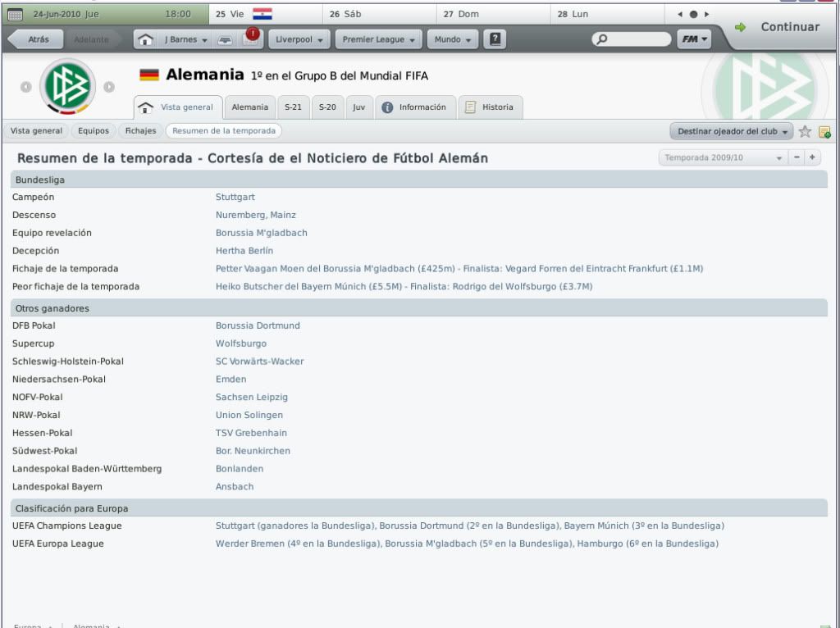Open the Sachsen Leipzig link
Screen dimensions: 840x628
coord(252,398)
